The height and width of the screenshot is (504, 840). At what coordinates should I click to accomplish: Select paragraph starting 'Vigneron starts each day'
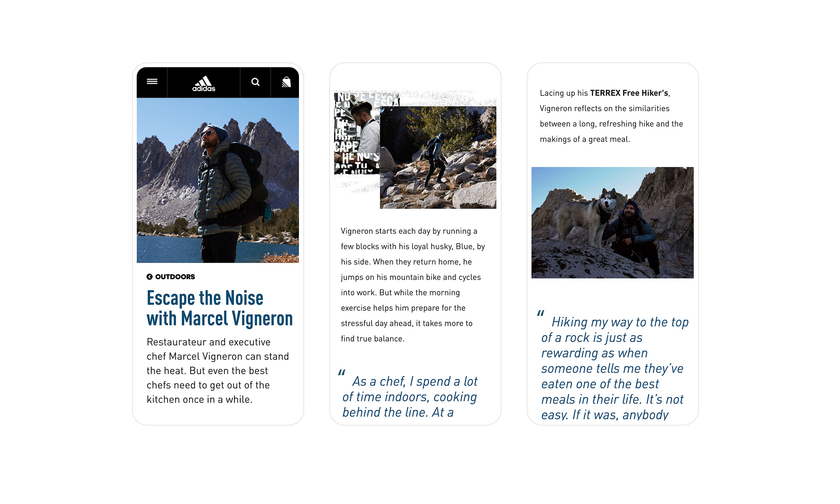413,285
